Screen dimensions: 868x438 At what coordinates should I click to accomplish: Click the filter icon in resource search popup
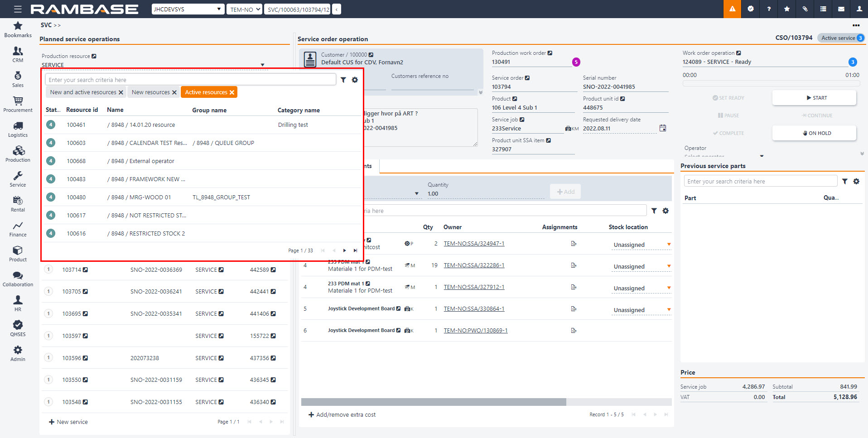click(343, 80)
